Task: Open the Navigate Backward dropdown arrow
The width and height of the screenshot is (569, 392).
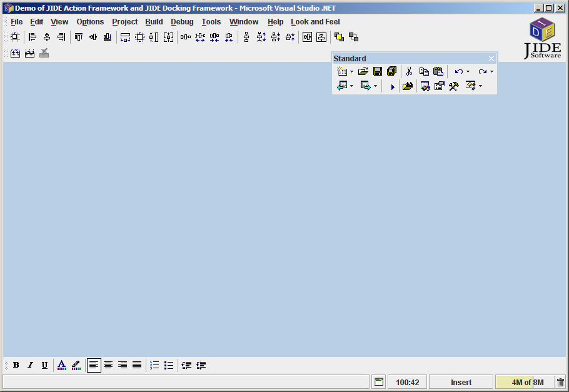Action: point(351,86)
